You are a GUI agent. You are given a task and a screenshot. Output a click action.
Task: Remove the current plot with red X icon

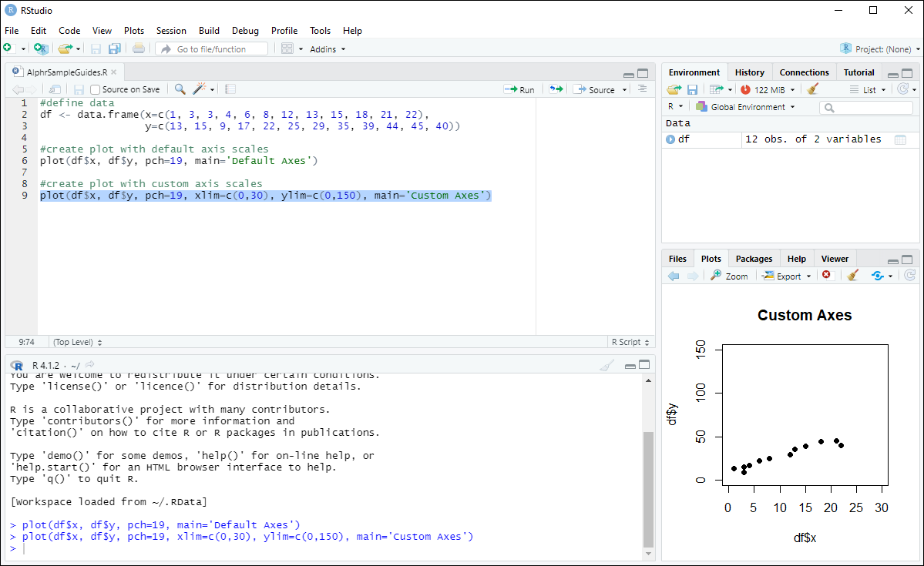coord(826,275)
